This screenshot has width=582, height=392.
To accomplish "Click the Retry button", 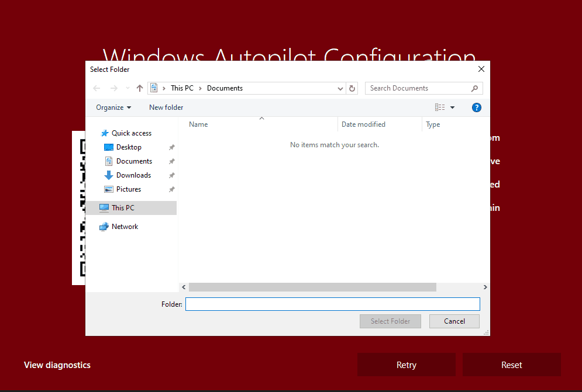I will 406,365.
